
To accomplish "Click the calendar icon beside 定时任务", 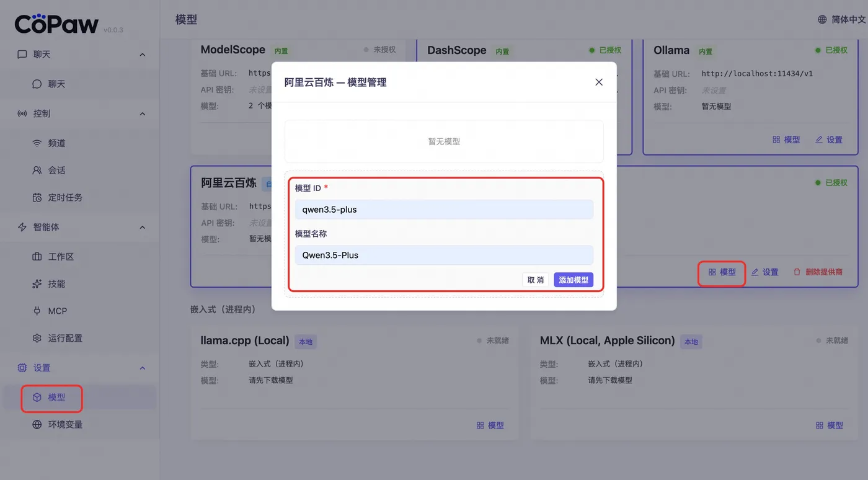I will click(37, 198).
